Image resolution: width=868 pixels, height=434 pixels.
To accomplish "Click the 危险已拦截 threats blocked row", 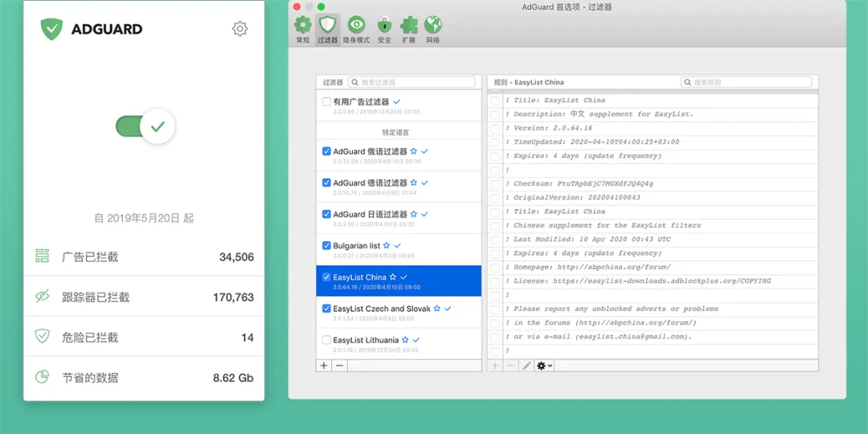I will click(144, 338).
